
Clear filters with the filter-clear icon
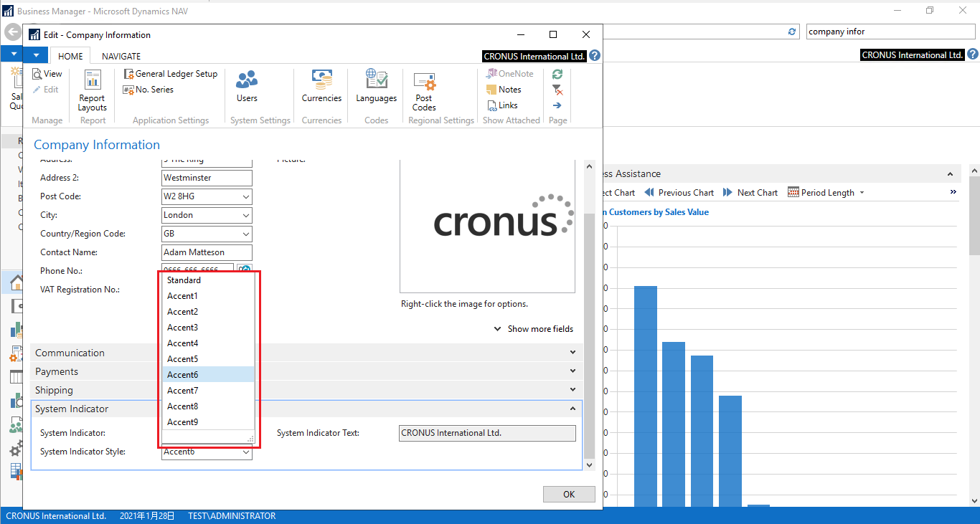pos(557,89)
